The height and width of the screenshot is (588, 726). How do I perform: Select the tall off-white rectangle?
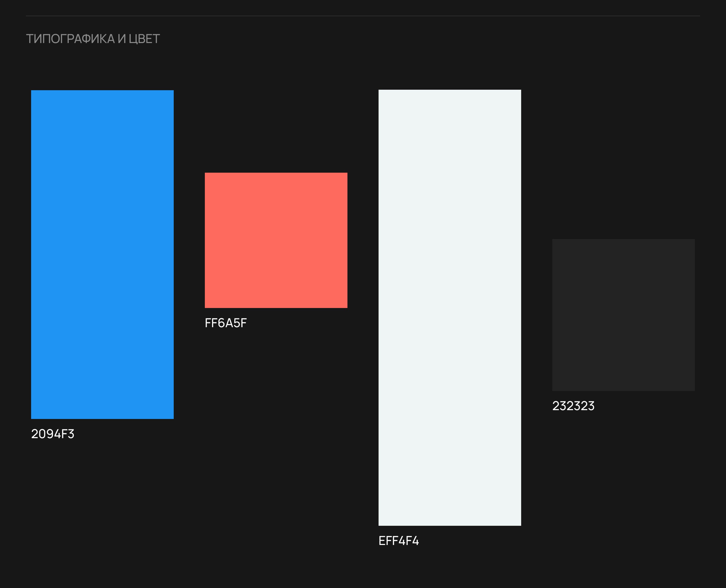pos(450,307)
